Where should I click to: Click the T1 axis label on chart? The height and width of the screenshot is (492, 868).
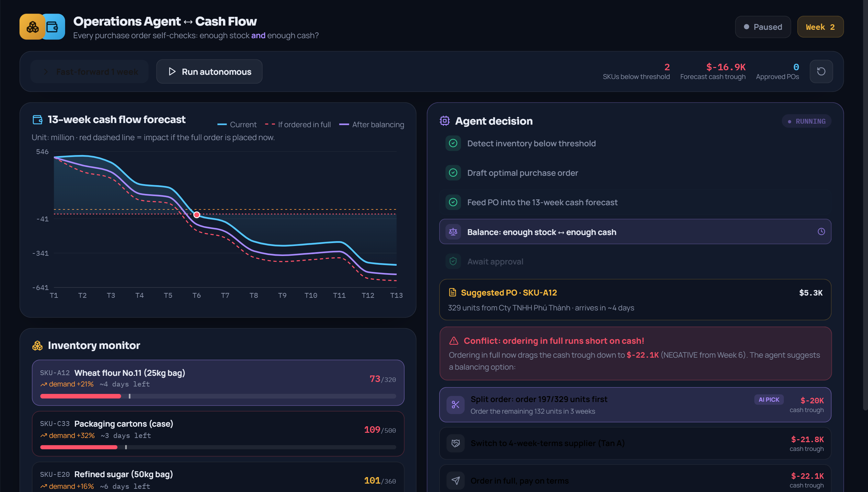tap(54, 295)
